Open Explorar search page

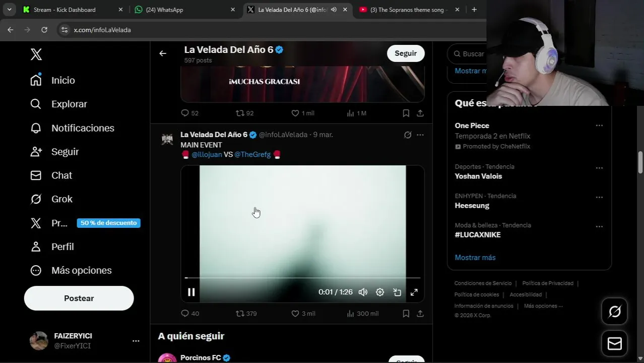59,104
